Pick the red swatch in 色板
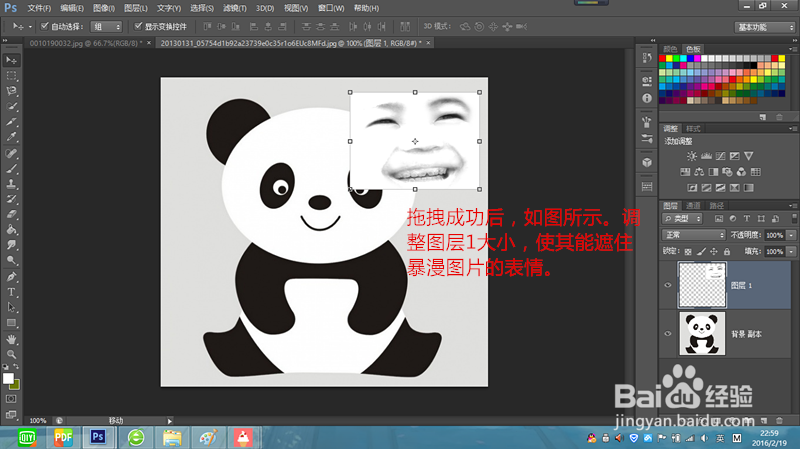The image size is (800, 449). click(x=662, y=59)
